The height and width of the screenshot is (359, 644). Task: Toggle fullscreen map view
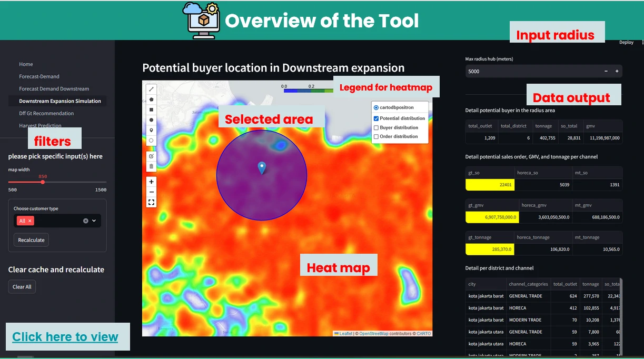point(151,202)
